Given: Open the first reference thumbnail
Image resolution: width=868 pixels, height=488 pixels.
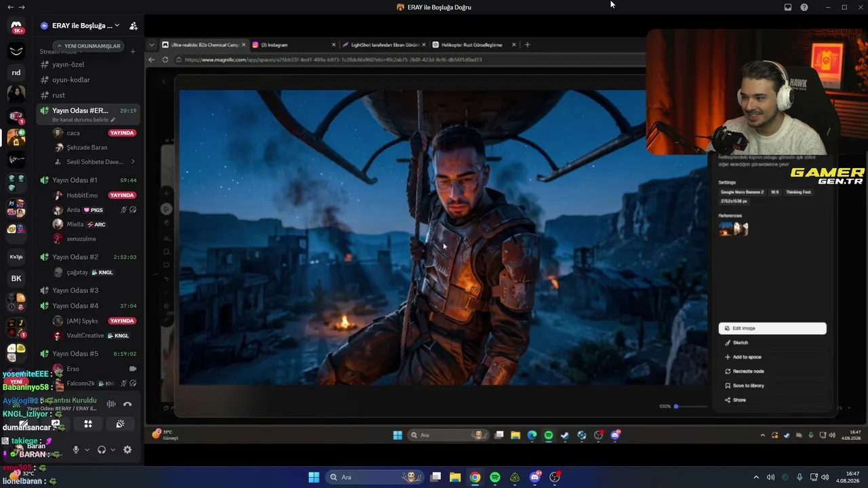Looking at the screenshot, I should coord(726,229).
